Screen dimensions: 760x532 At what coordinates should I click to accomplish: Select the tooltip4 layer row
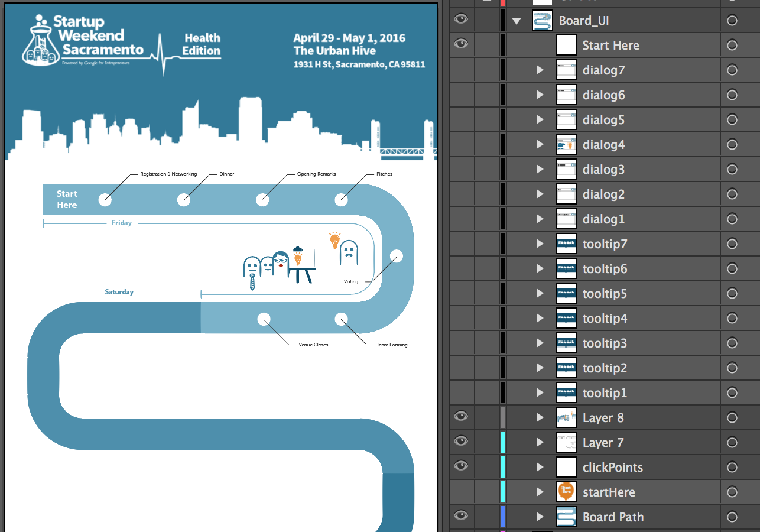[605, 319]
